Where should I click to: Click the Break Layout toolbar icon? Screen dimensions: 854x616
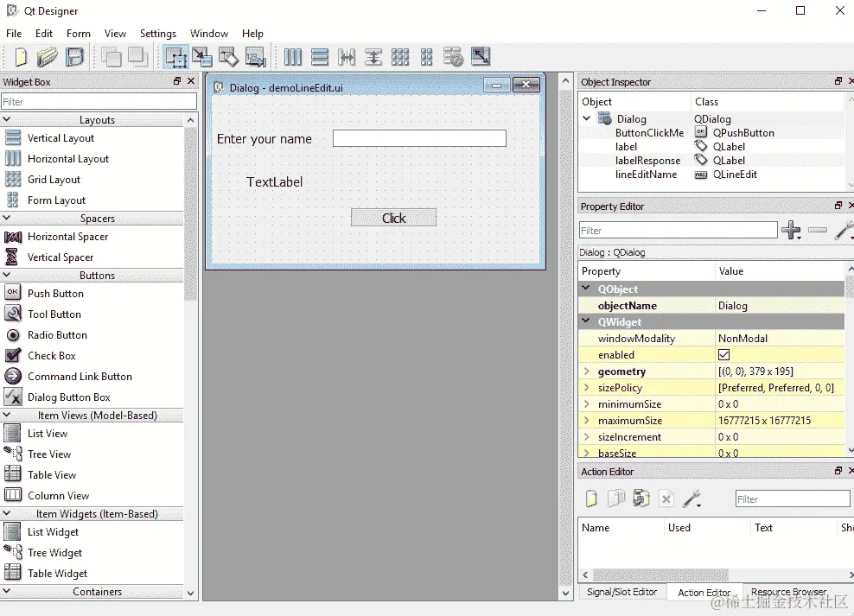(x=453, y=57)
